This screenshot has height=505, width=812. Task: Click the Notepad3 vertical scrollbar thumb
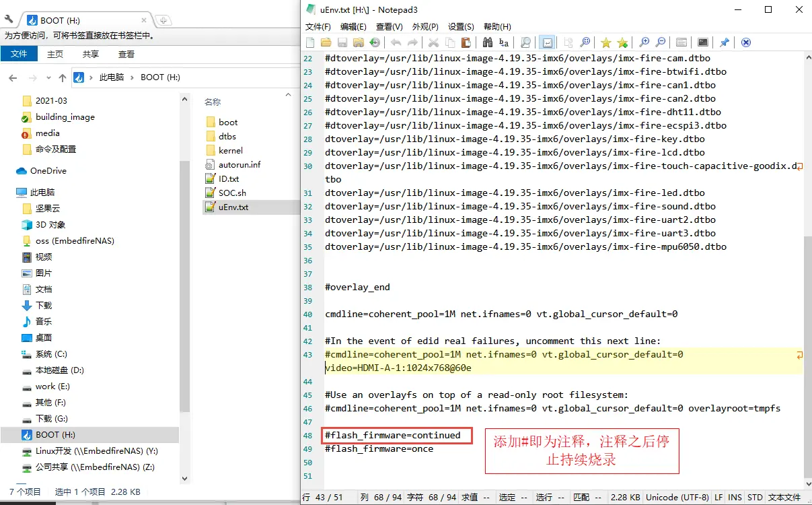tap(807, 356)
